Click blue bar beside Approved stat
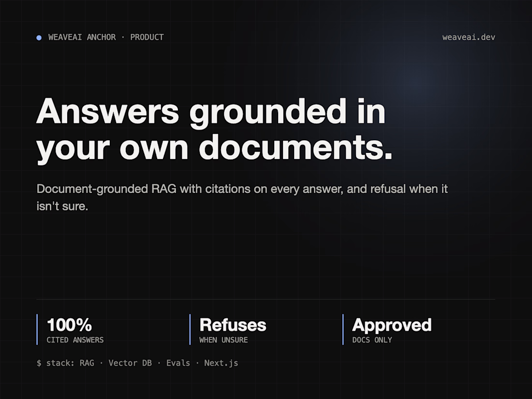Viewport: 532px width, 399px height. (x=343, y=329)
